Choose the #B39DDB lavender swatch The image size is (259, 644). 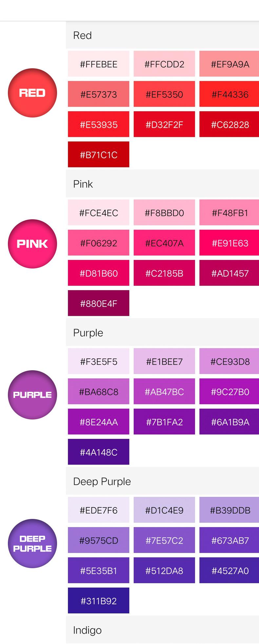tap(229, 510)
